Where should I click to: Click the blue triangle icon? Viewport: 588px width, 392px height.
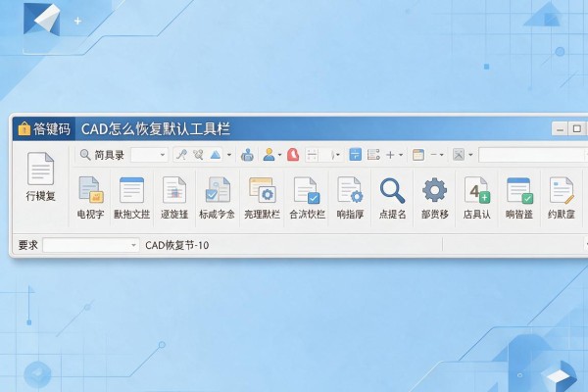(x=216, y=155)
